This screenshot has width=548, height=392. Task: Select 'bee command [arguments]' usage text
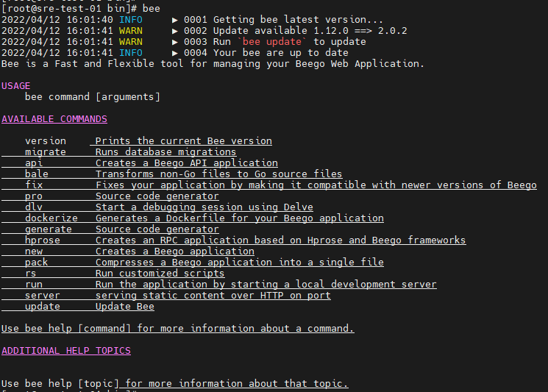[92, 97]
